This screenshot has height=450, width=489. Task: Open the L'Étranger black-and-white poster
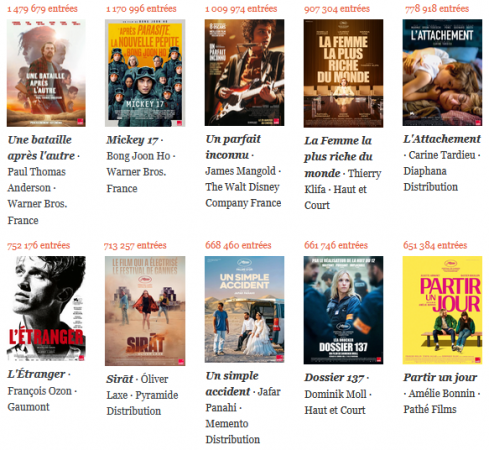pyautogui.click(x=46, y=309)
